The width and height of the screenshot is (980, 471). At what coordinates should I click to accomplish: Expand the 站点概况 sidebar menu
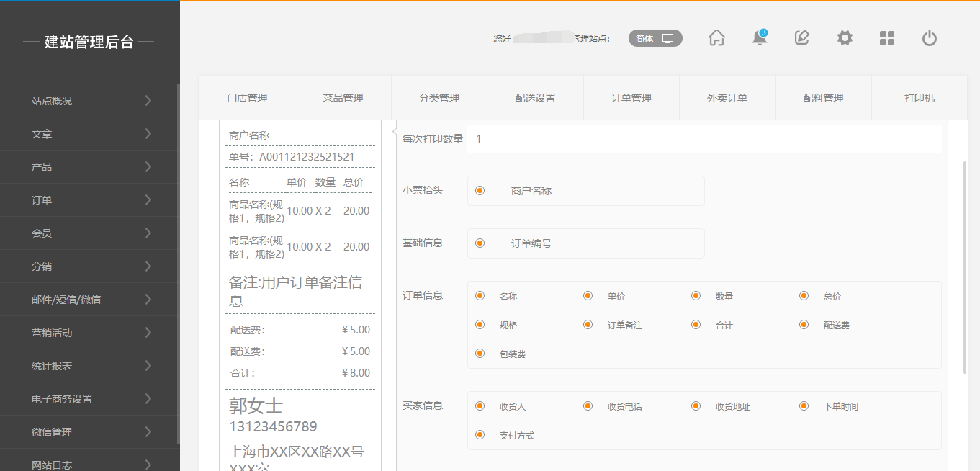point(90,101)
